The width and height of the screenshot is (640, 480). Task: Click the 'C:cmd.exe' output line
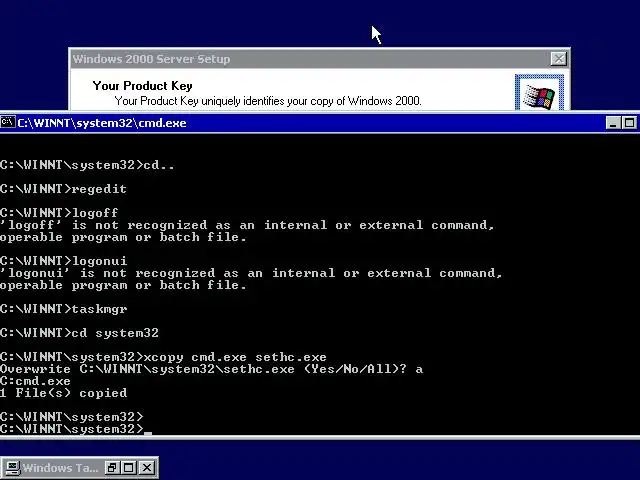(35, 381)
